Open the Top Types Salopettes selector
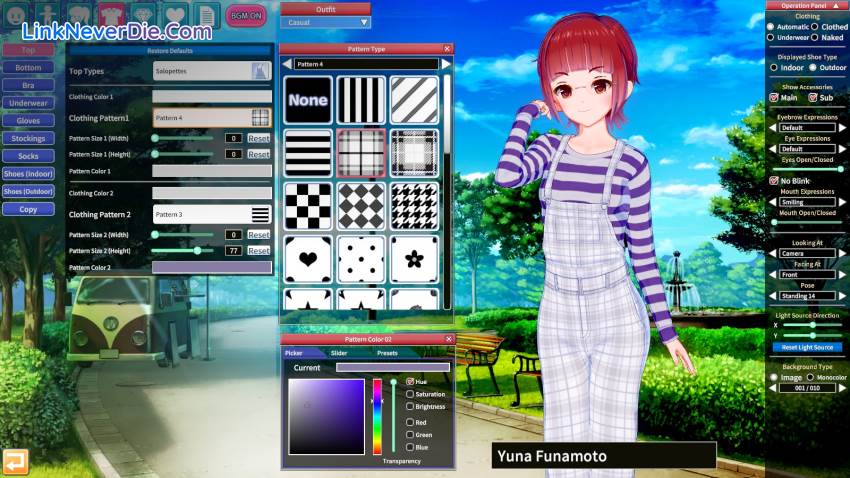The image size is (850, 478). click(212, 71)
